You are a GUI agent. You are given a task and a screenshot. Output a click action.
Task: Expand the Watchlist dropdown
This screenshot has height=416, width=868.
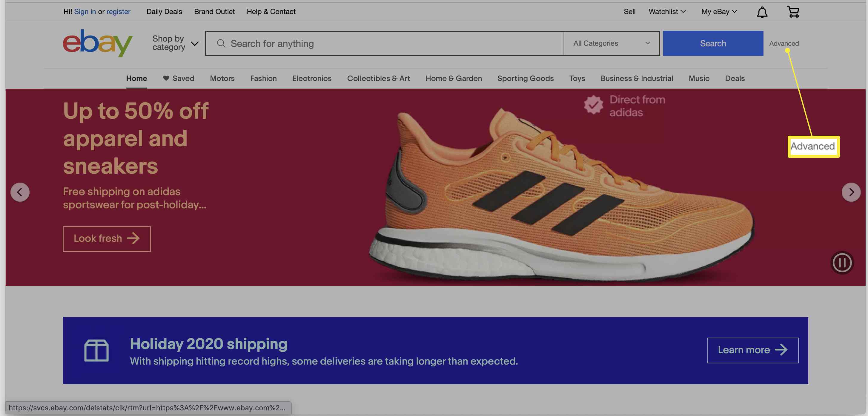point(667,11)
